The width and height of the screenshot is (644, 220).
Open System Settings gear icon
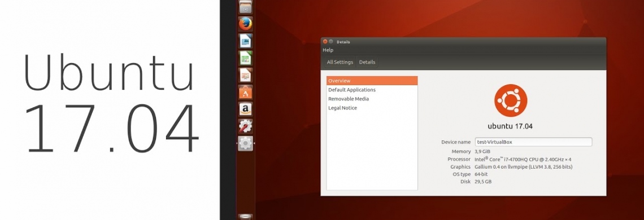coord(245,143)
